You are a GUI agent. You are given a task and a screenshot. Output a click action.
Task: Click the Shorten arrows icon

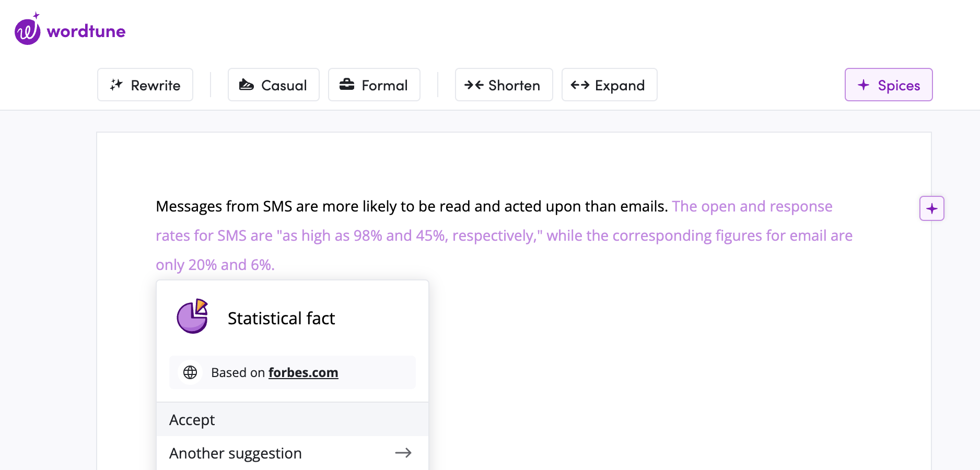click(474, 85)
